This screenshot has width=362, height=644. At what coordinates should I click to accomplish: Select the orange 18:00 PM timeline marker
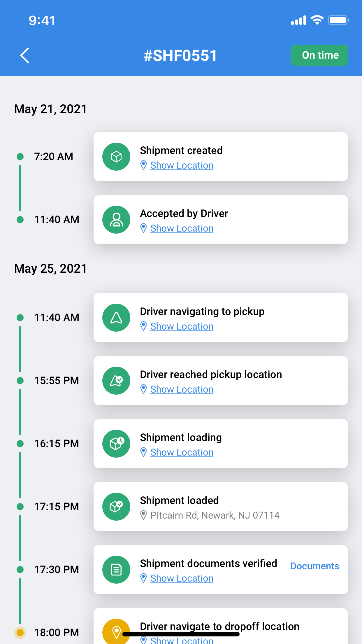20,632
